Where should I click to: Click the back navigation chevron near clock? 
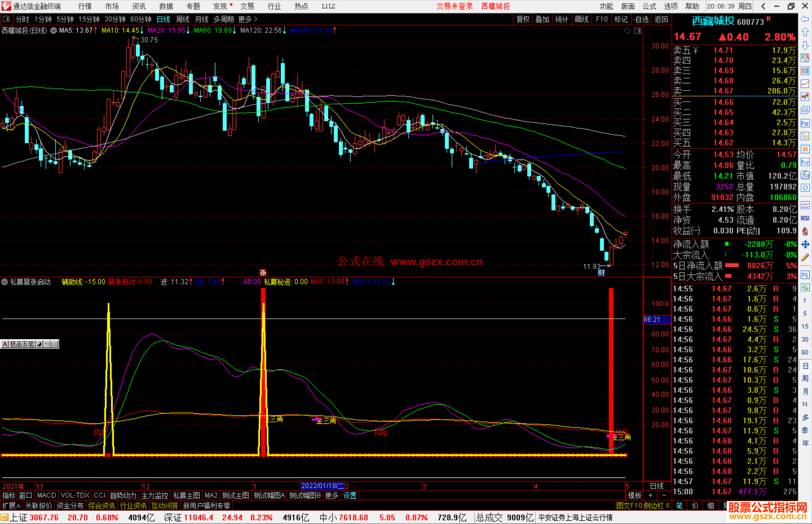tap(764, 6)
